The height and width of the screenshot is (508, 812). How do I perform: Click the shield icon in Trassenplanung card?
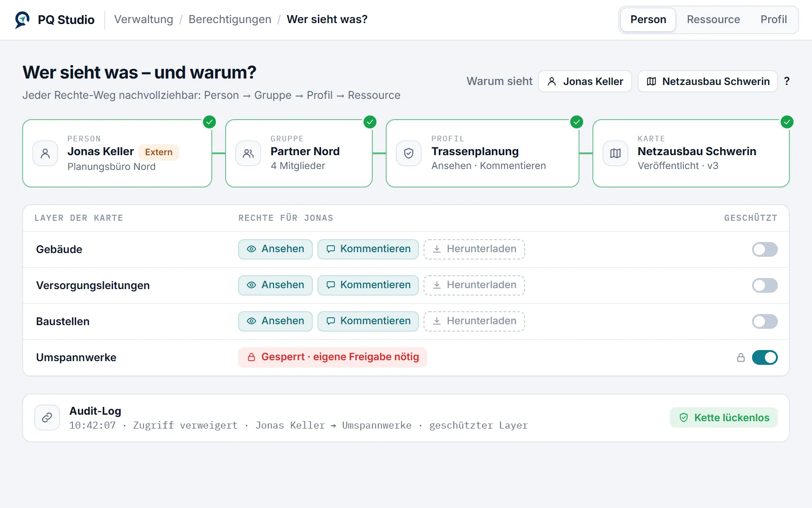409,153
